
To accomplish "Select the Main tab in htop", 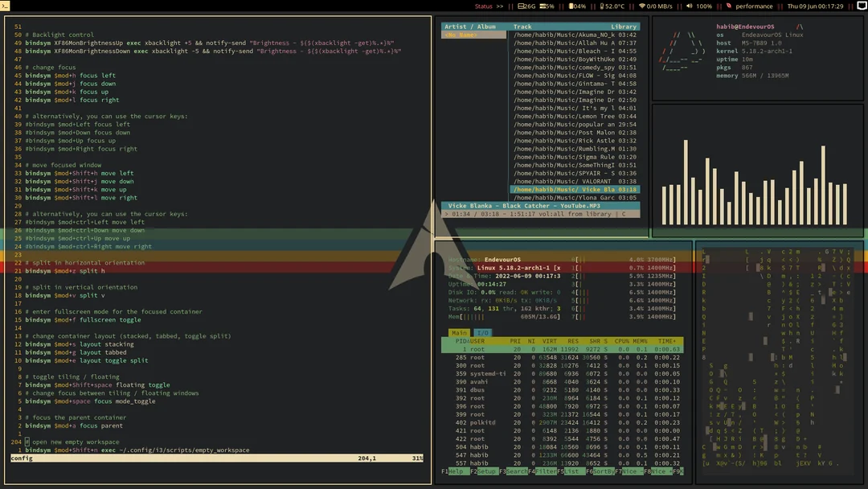I will pyautogui.click(x=461, y=332).
